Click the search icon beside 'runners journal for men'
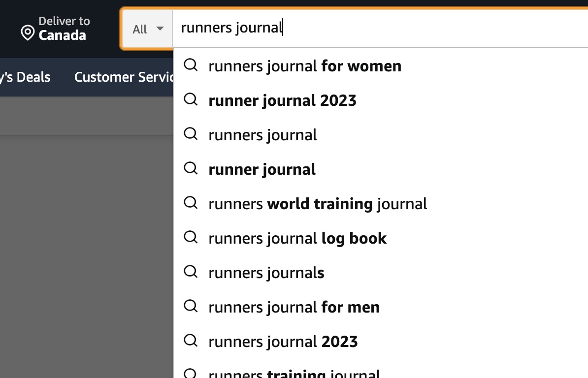The width and height of the screenshot is (588, 378). coord(191,306)
